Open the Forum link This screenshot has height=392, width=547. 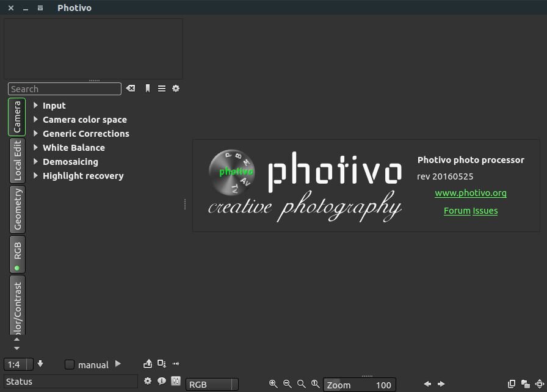[x=457, y=211]
